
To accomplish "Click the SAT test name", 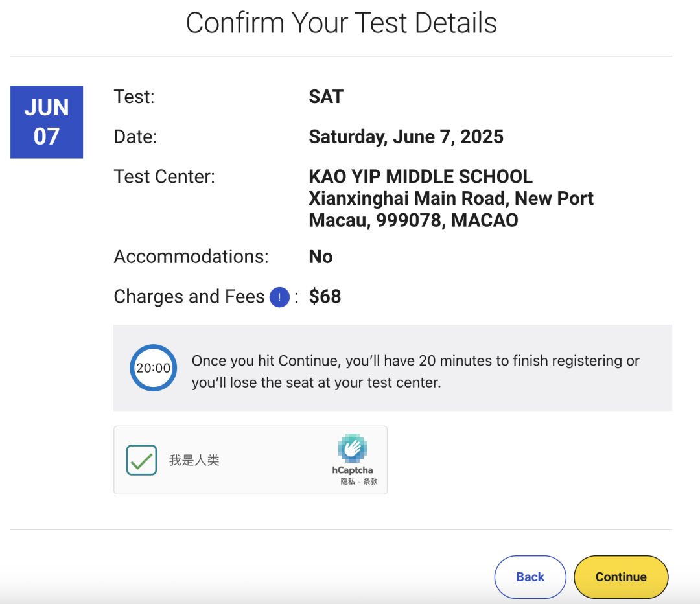I will tap(326, 97).
